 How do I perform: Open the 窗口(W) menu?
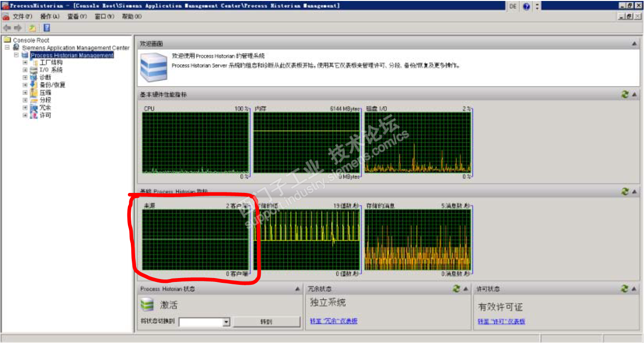104,16
